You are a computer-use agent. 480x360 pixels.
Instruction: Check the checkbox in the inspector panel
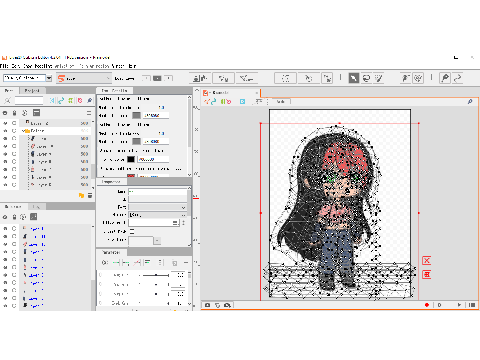pos(132,231)
